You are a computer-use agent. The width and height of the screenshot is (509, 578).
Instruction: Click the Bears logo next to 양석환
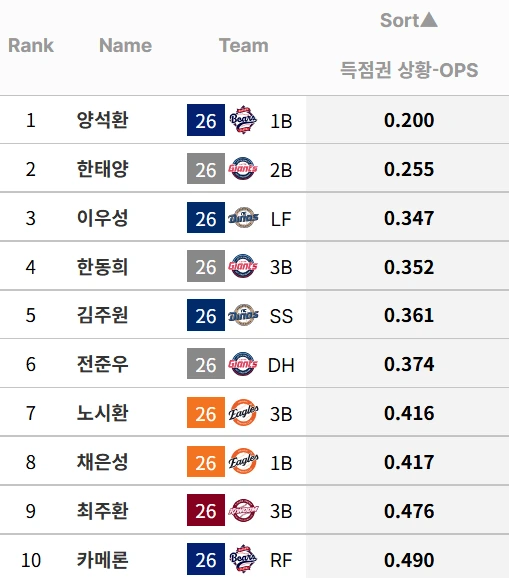(x=243, y=120)
